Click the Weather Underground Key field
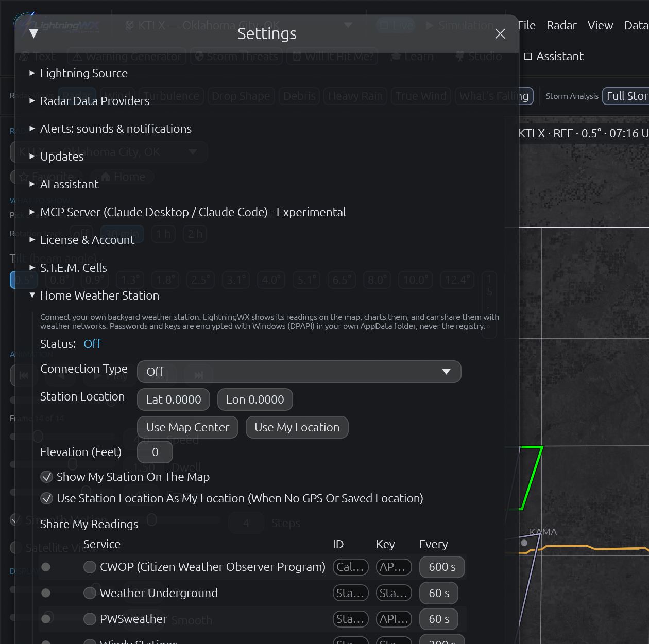 [394, 593]
